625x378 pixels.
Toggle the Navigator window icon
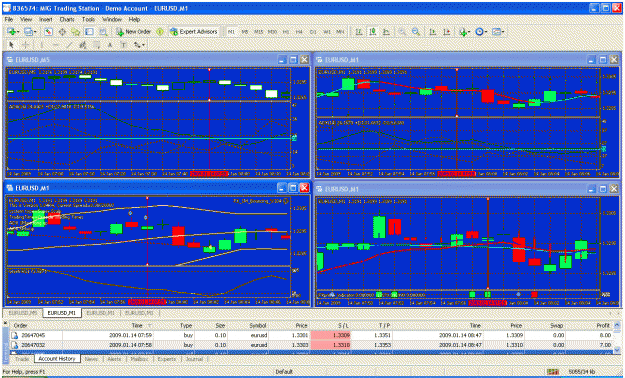click(x=75, y=32)
